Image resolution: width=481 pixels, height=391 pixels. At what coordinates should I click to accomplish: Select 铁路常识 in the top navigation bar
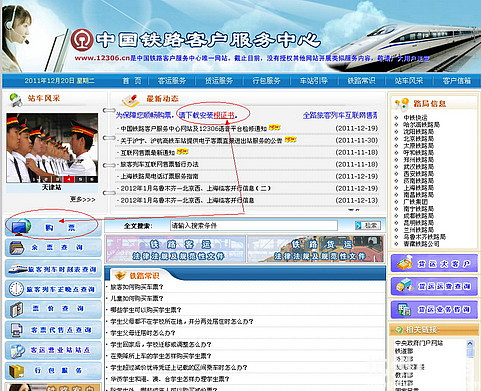(361, 81)
